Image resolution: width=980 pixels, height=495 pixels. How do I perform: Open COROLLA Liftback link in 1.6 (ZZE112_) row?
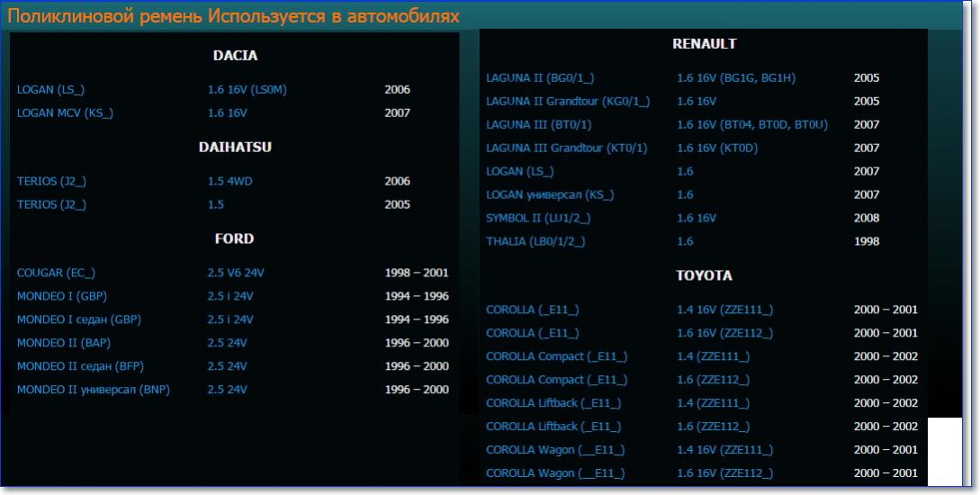pyautogui.click(x=553, y=427)
